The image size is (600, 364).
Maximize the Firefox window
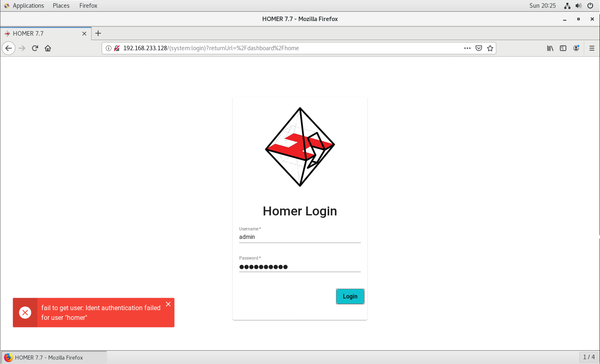(x=579, y=19)
